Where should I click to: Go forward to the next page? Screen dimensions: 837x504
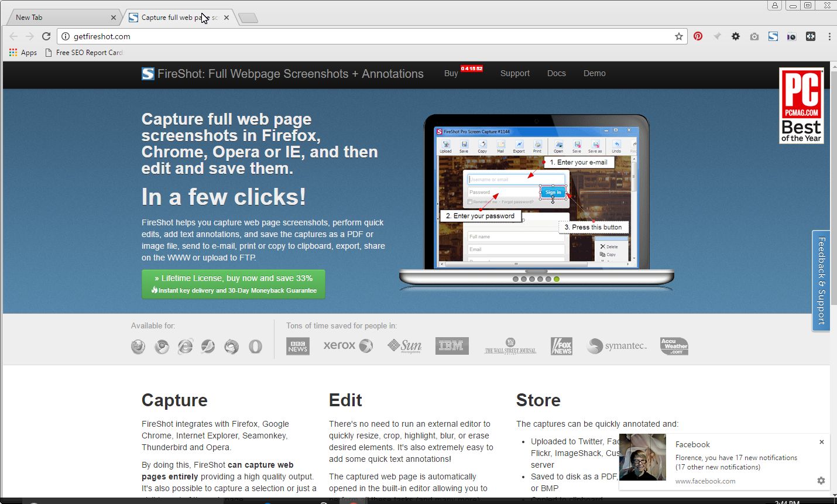pyautogui.click(x=30, y=36)
